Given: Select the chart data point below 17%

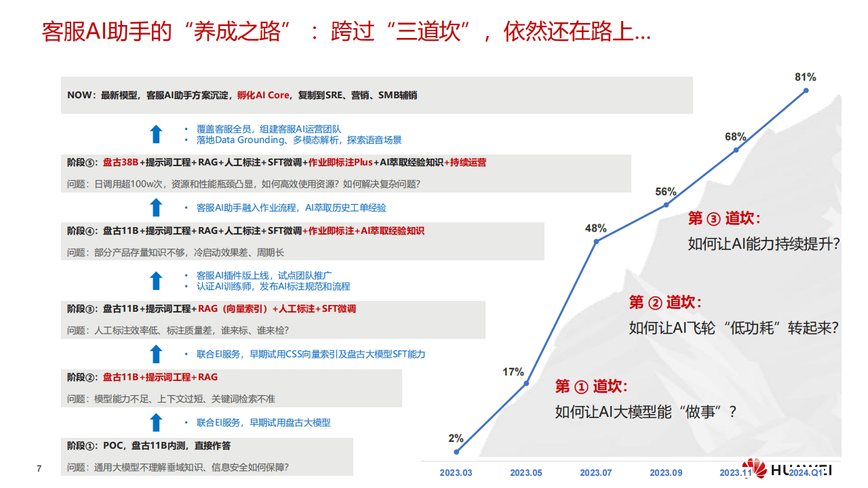Looking at the screenshot, I should 526,384.
